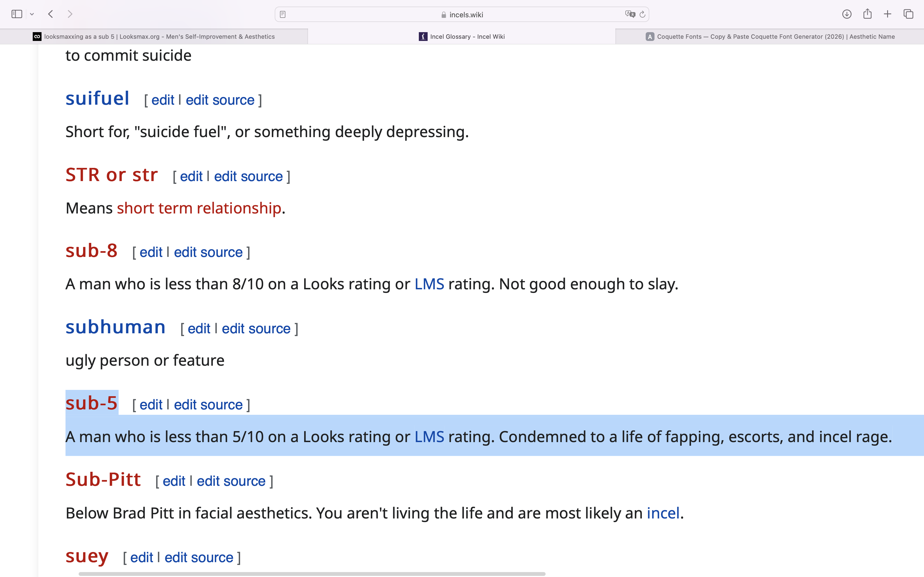
Task: Open Reader view icon in address bar
Action: coord(282,15)
